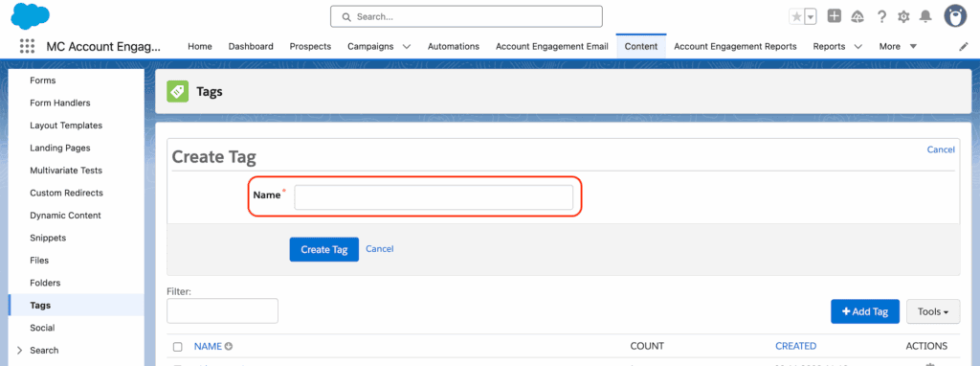The image size is (980, 366).
Task: Click Cancel link at top right of form
Action: [x=941, y=149]
